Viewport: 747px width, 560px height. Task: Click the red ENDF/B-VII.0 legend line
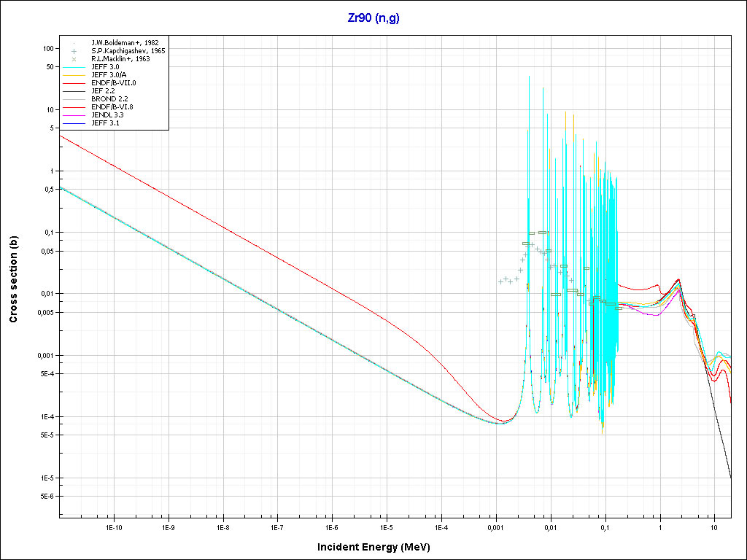coord(74,83)
